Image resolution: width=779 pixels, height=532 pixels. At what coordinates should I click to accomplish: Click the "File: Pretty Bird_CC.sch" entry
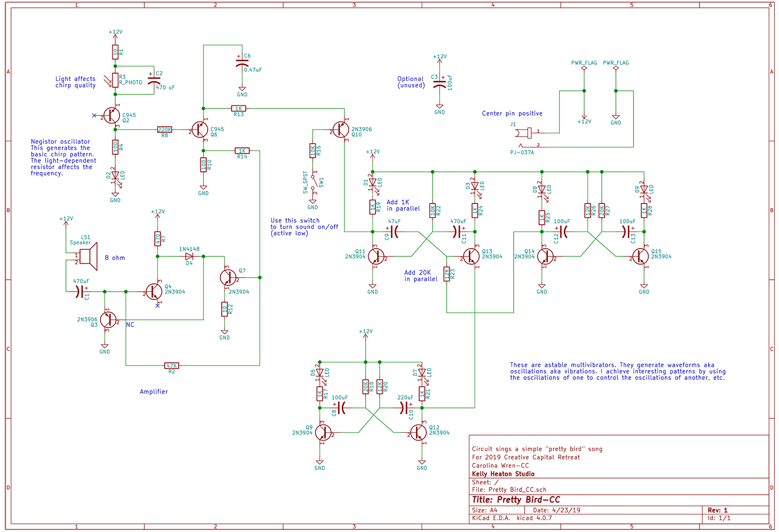click(509, 490)
